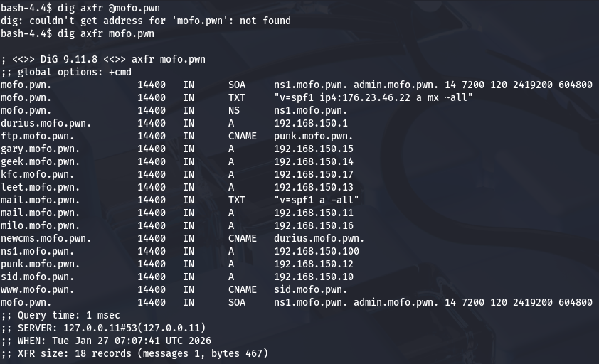Click the IP address 192.168.150.100
The image size is (599, 364).
[316, 251]
